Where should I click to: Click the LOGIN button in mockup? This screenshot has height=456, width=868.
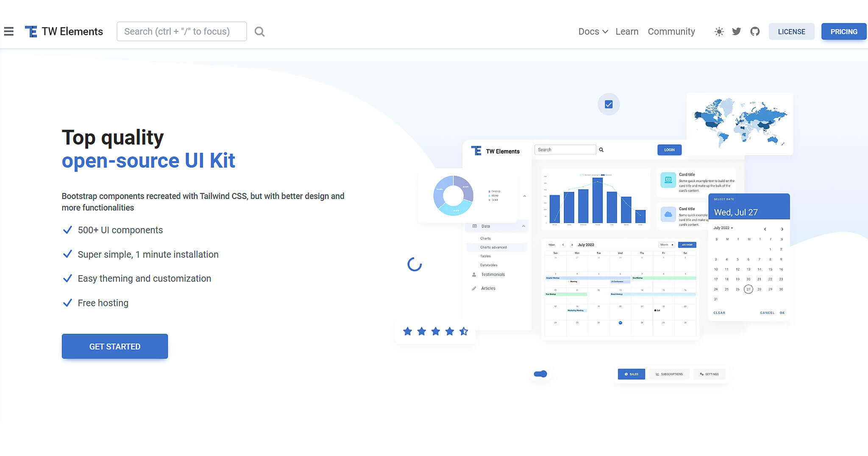pyautogui.click(x=669, y=150)
